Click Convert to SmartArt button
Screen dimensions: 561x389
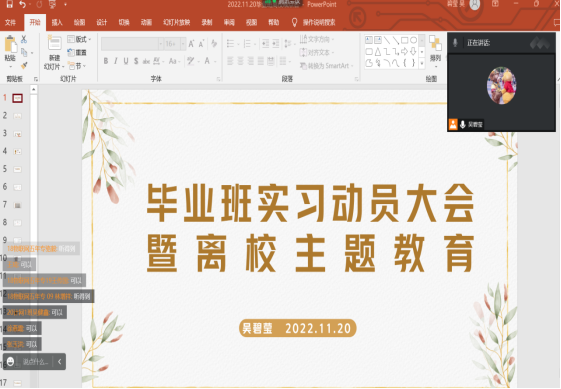point(326,66)
